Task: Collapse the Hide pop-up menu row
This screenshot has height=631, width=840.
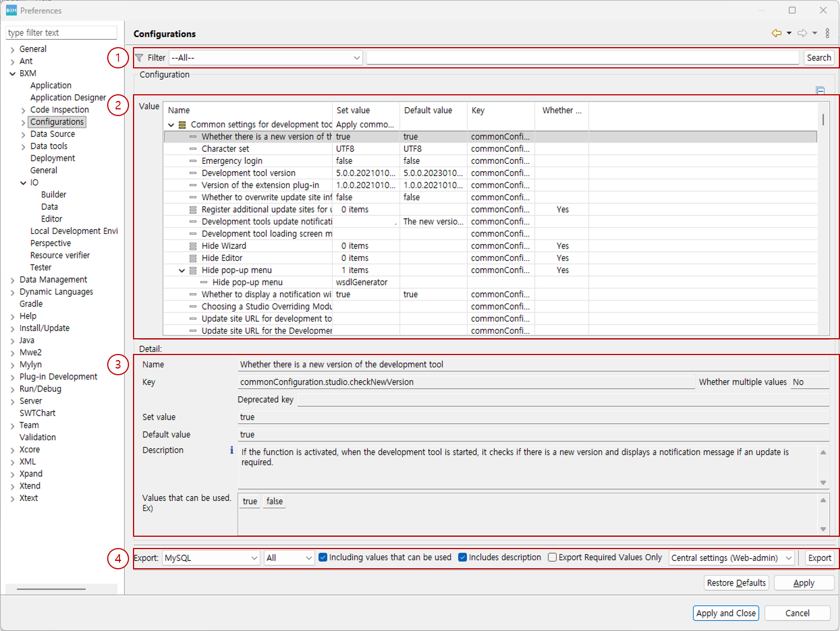Action: click(x=182, y=270)
